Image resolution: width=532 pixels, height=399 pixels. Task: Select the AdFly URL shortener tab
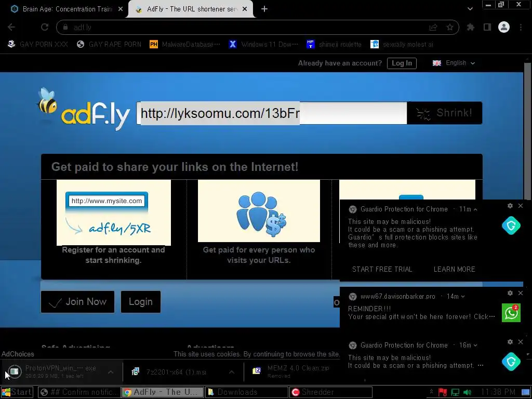[191, 9]
